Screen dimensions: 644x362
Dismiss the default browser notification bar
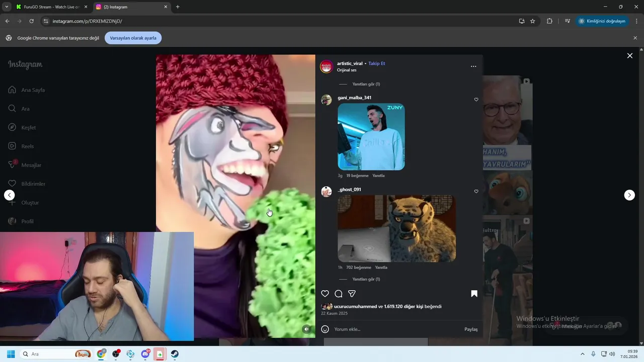click(635, 38)
